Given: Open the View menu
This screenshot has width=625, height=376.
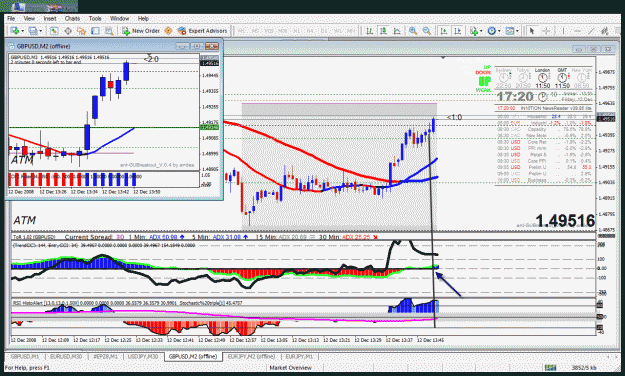Looking at the screenshot, I should pyautogui.click(x=29, y=19).
